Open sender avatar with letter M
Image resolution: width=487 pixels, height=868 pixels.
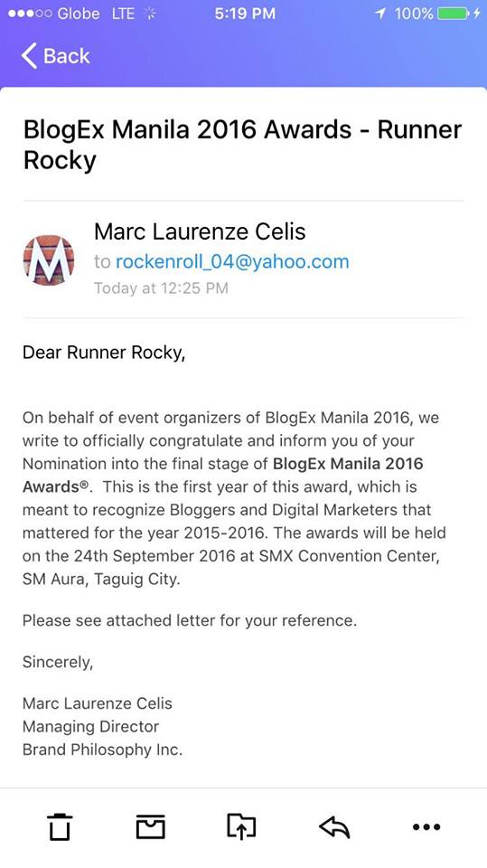pyautogui.click(x=49, y=259)
